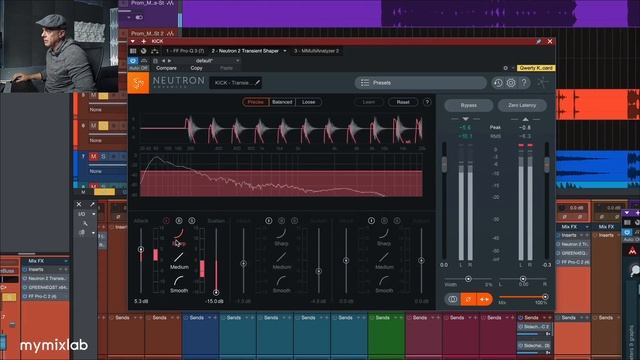Add a plugin using the plus icon beside KICK

pos(144,41)
